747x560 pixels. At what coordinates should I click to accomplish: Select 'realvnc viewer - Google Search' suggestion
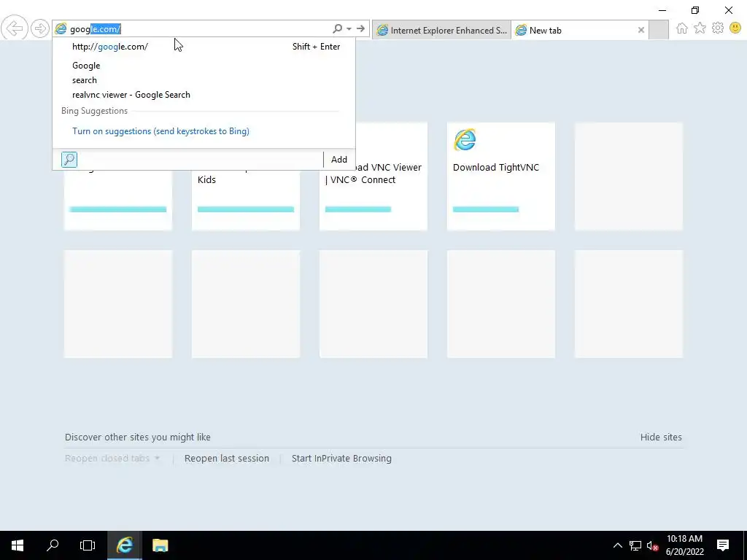(205, 95)
